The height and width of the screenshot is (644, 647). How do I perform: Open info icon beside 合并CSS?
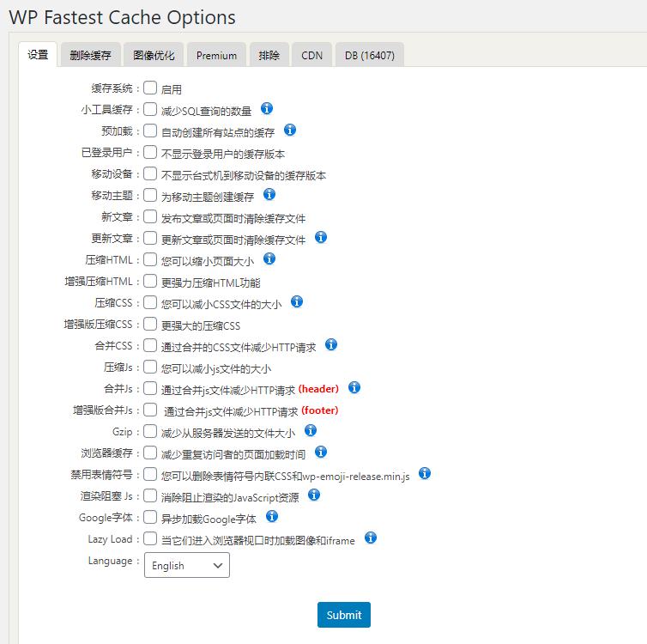tap(331, 344)
